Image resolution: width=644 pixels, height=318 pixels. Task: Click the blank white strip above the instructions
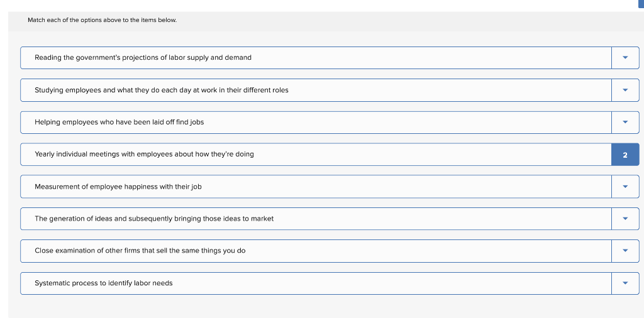pyautogui.click(x=314, y=5)
